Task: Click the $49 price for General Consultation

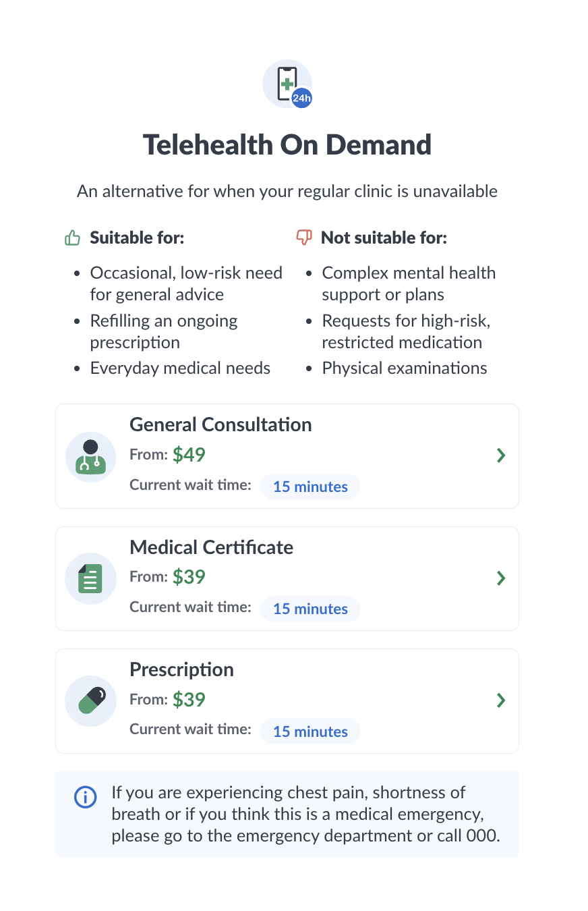Action: [x=189, y=454]
